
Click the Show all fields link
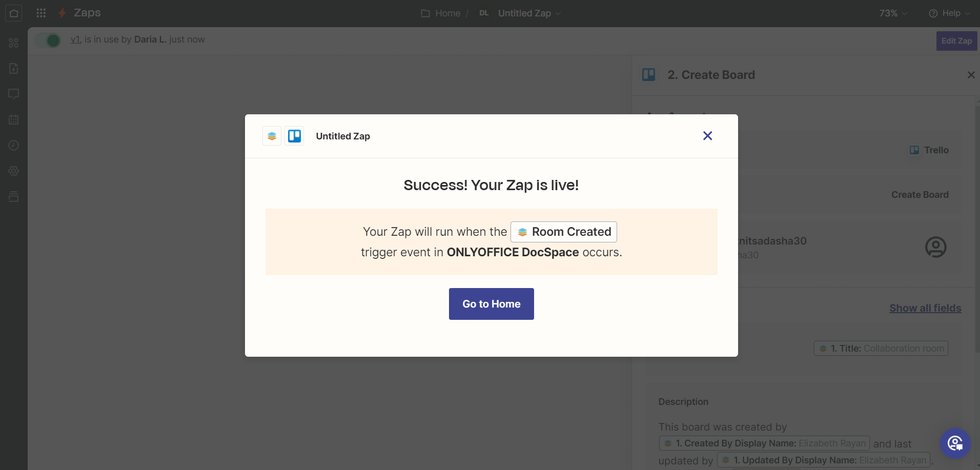(x=925, y=308)
